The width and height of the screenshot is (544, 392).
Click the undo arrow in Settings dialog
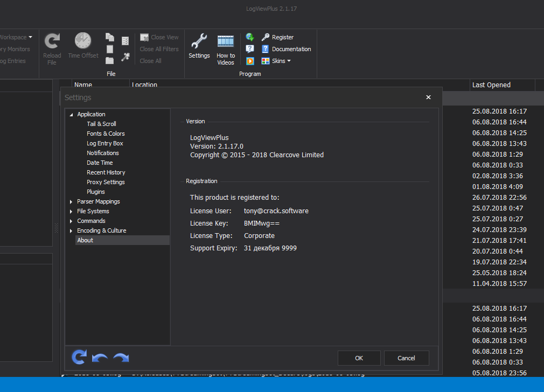[x=100, y=358]
